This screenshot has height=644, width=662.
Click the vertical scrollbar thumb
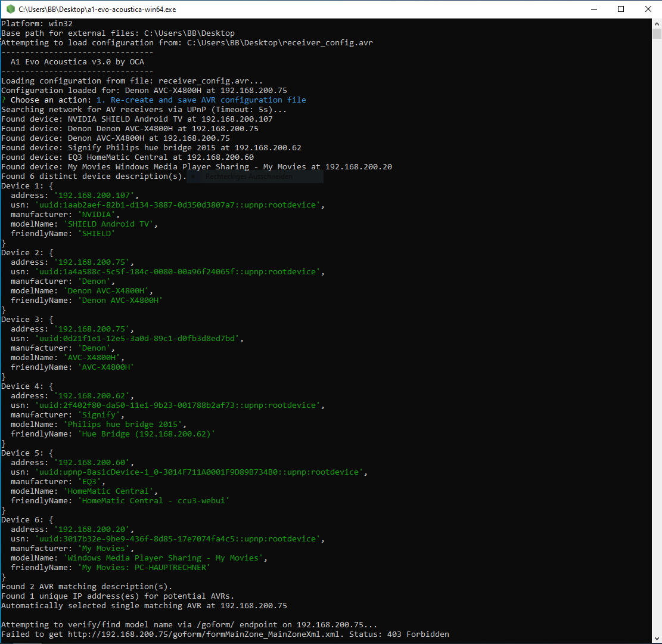point(657,33)
